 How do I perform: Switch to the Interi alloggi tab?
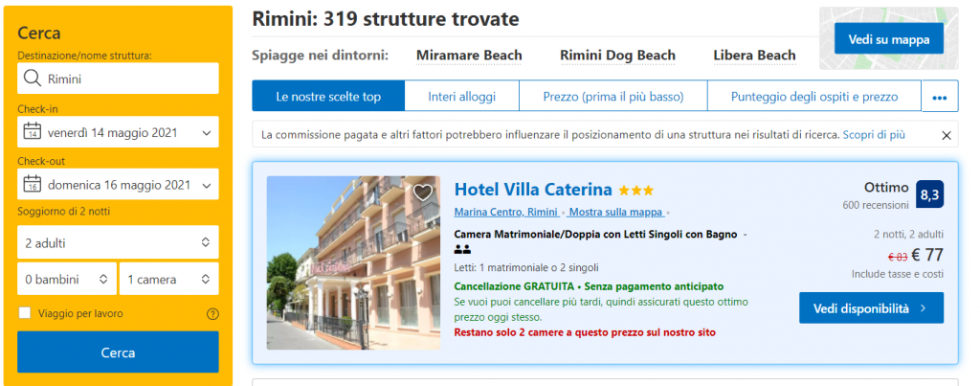coord(462,97)
